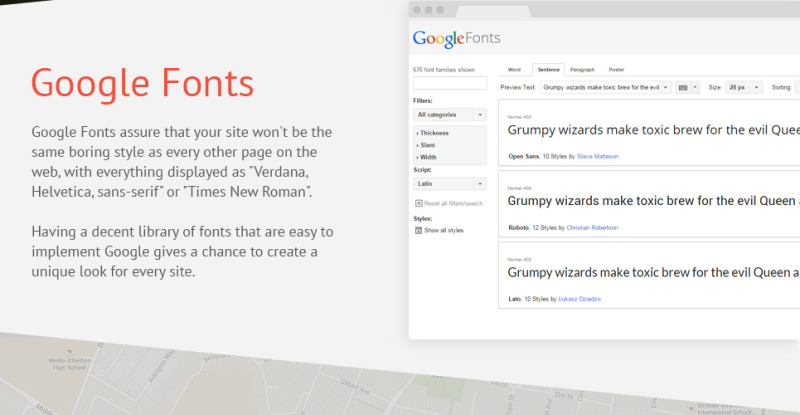Screen dimensions: 800x415
Task: Select the Sentence tab
Action: [x=548, y=69]
